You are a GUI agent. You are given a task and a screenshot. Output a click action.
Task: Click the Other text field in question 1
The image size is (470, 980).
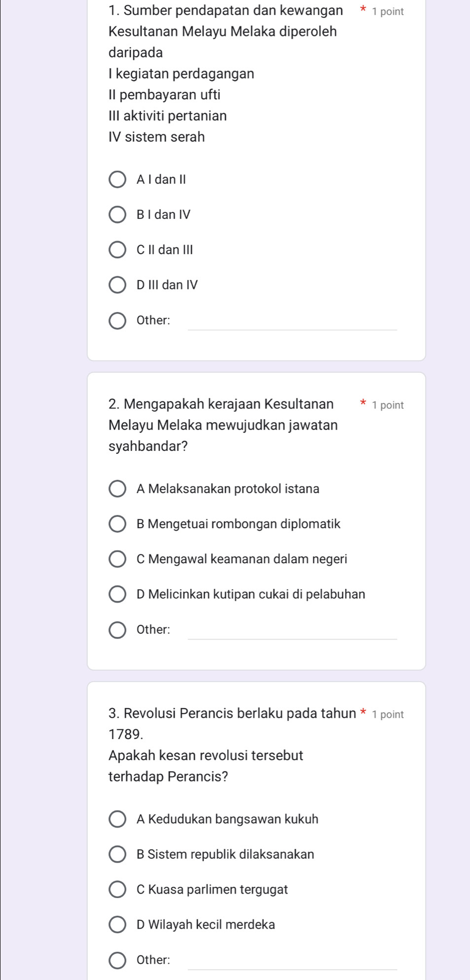pyautogui.click(x=292, y=322)
